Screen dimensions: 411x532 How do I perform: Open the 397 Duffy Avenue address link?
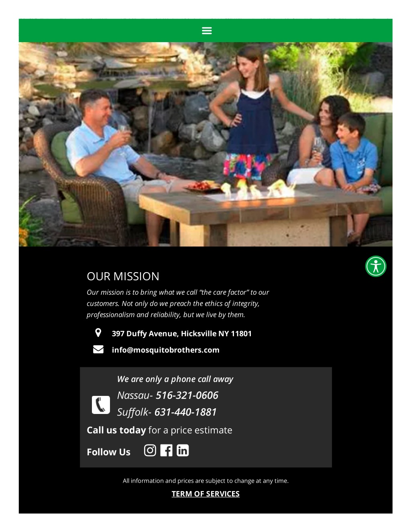[x=182, y=333]
